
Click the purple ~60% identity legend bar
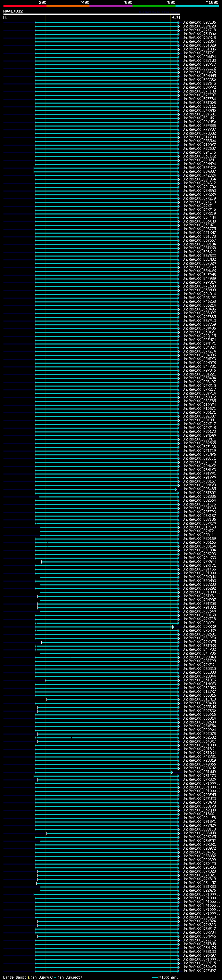(111, 6)
